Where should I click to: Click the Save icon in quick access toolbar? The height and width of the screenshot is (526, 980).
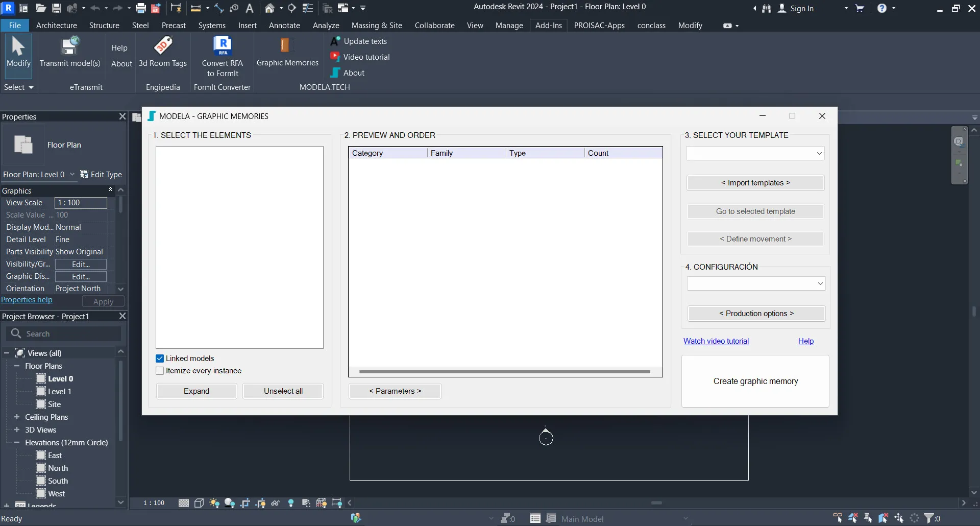point(57,8)
